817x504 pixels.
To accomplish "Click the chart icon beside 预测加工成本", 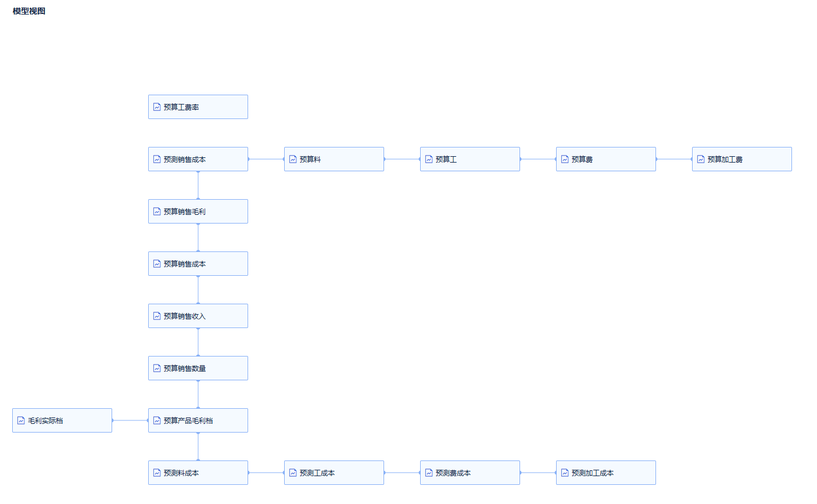I will point(565,473).
